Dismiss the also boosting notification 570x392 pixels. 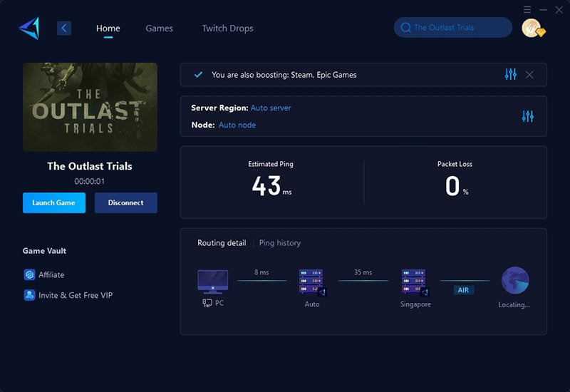point(529,75)
